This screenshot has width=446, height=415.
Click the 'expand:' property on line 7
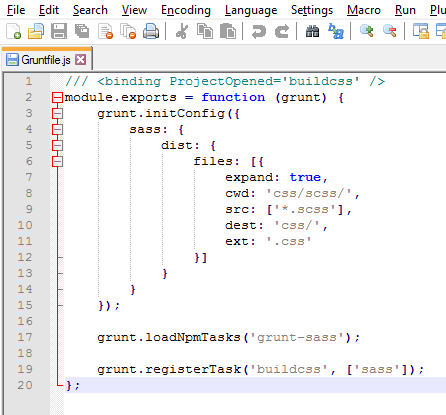pos(252,177)
